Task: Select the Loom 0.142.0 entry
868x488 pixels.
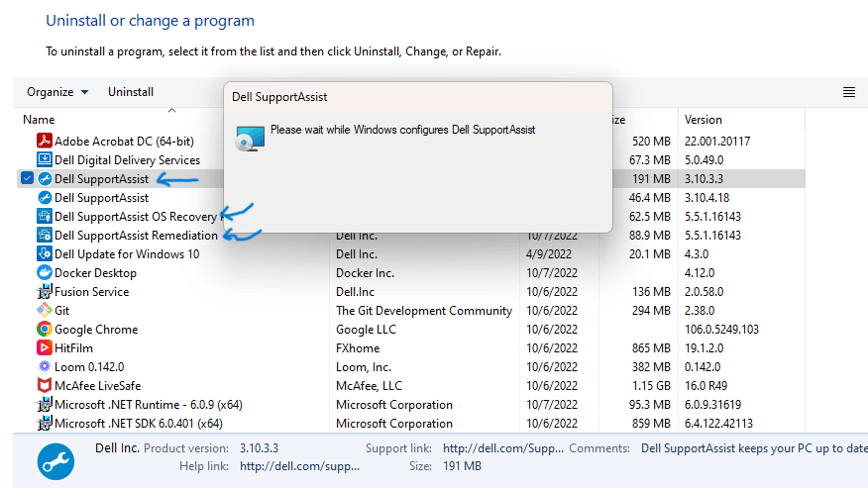Action: pos(89,367)
